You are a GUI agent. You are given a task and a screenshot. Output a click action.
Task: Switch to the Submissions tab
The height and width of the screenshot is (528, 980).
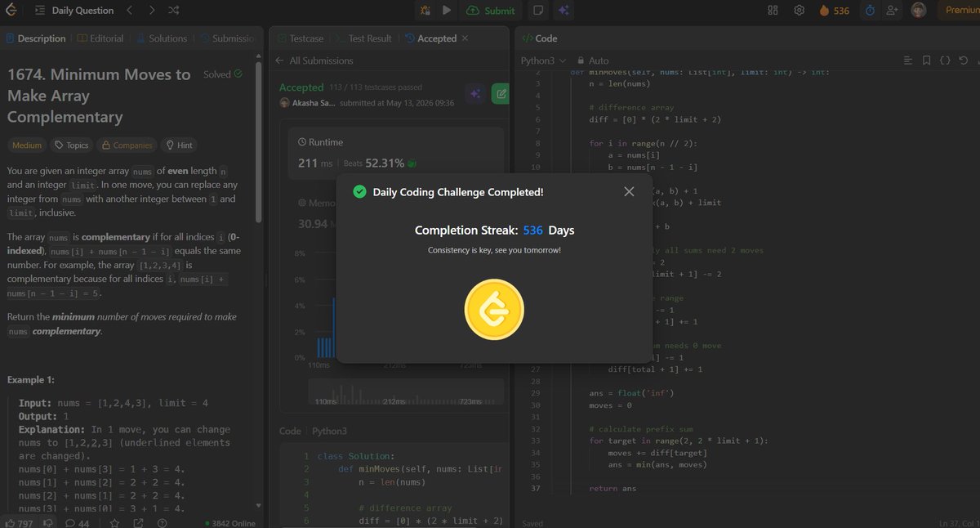tap(226, 38)
